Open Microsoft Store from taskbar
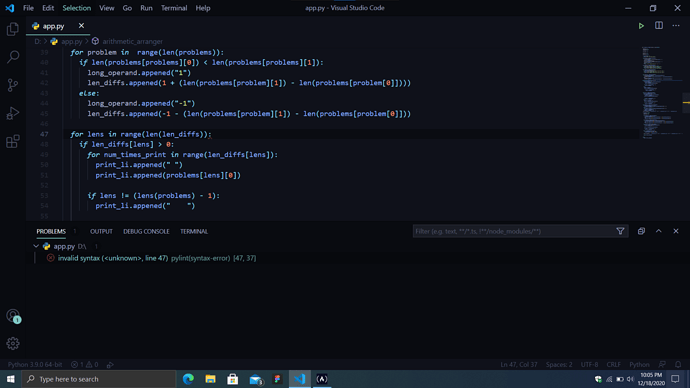This screenshot has height=388, width=690. pyautogui.click(x=232, y=379)
